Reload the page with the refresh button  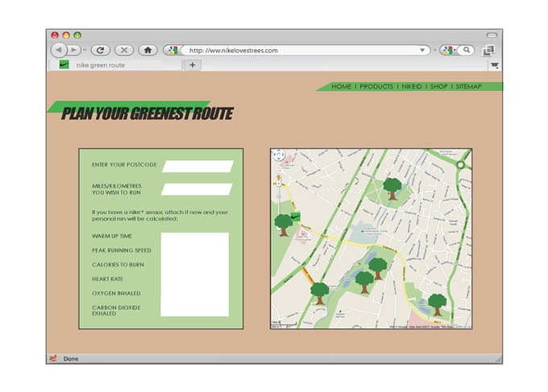pyautogui.click(x=100, y=50)
